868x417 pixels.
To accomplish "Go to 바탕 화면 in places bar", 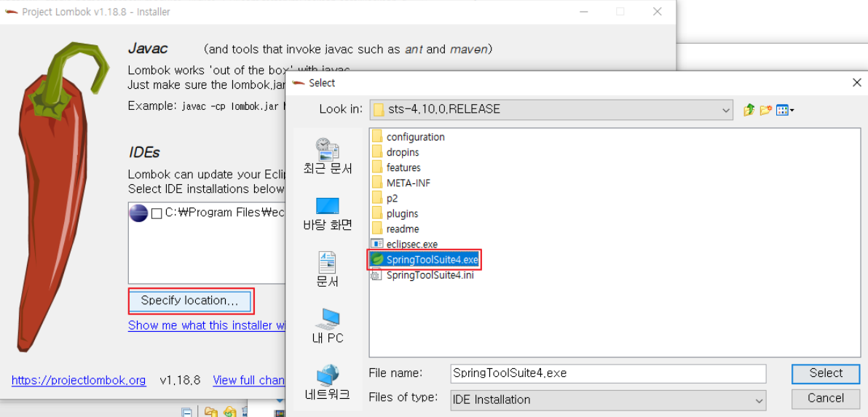I will 328,214.
